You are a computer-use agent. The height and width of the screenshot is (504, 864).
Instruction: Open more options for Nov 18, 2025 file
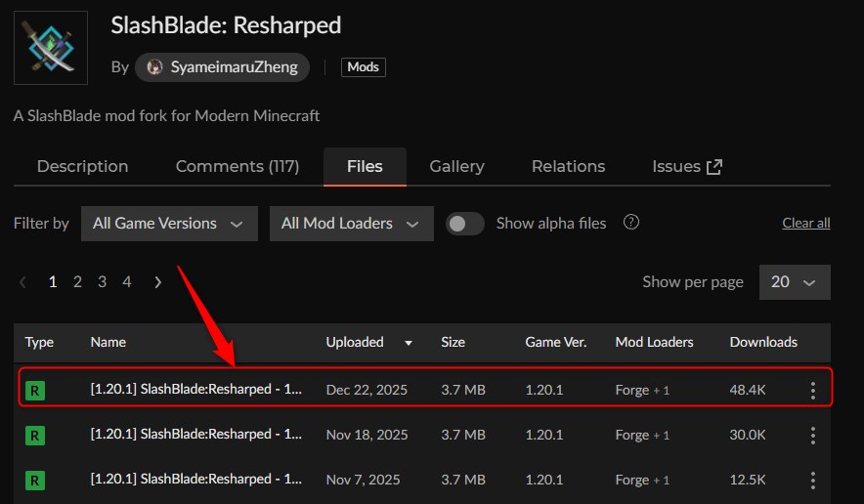click(x=813, y=436)
